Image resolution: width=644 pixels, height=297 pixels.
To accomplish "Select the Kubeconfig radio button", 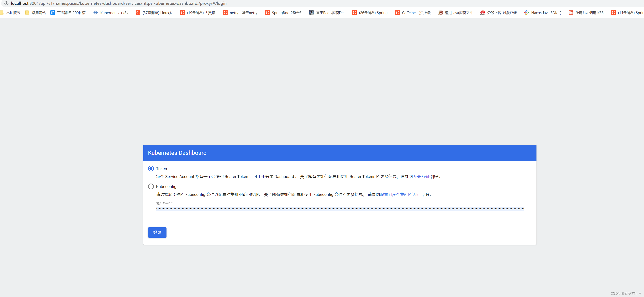I will 151,187.
